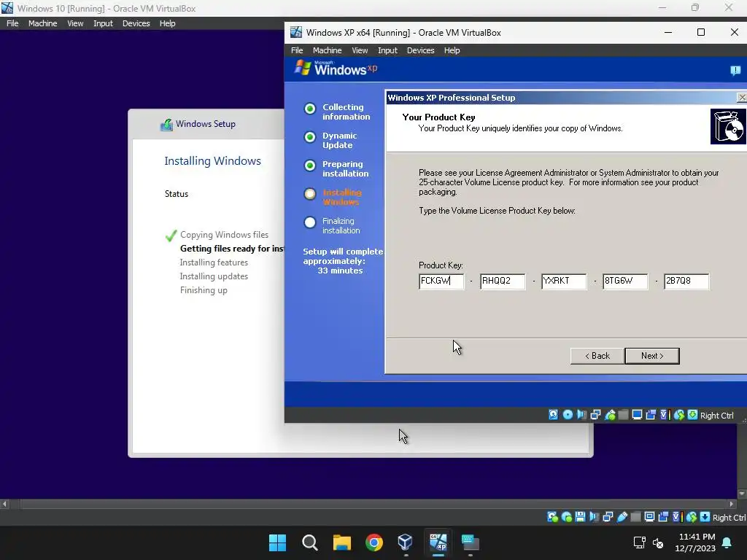747x560 pixels.
Task: Click shared folders icon in Windows 10 VM status bar
Action: tap(635, 517)
